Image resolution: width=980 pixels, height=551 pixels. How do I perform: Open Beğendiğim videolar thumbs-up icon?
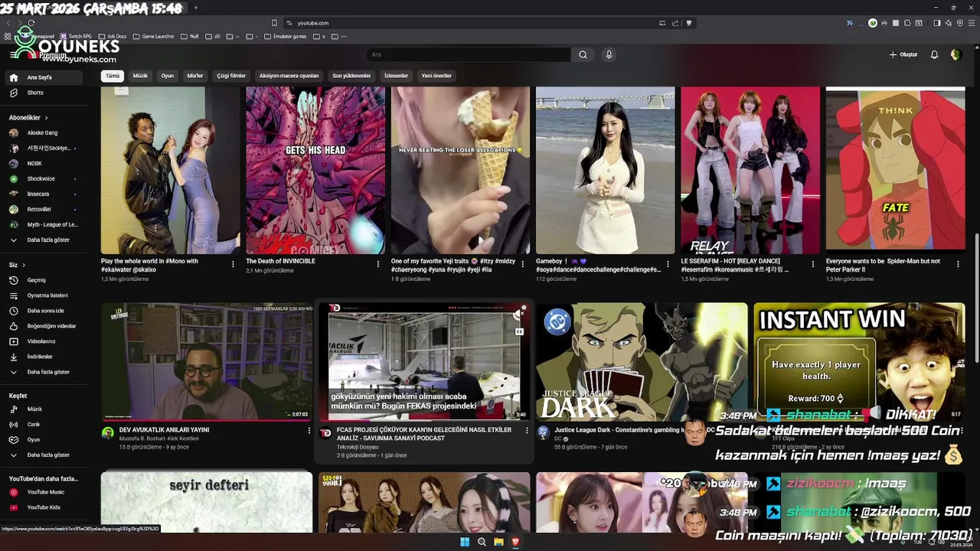tap(14, 326)
